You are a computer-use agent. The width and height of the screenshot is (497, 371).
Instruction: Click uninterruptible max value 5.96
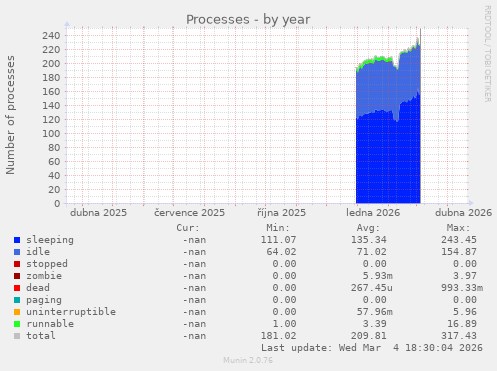coord(465,312)
